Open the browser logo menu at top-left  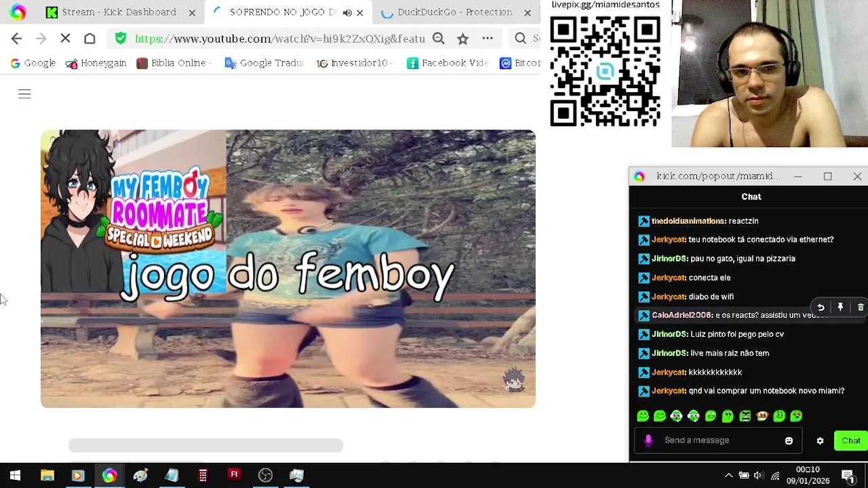(18, 12)
